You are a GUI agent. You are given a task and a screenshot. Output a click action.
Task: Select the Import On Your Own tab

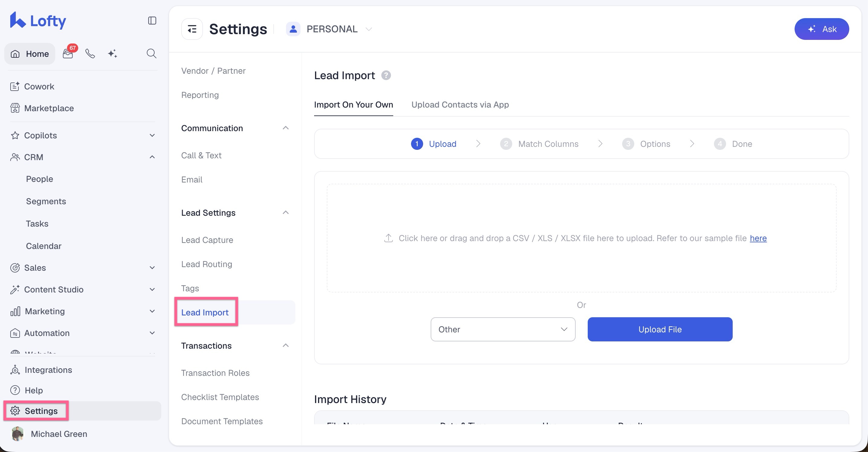(x=353, y=105)
